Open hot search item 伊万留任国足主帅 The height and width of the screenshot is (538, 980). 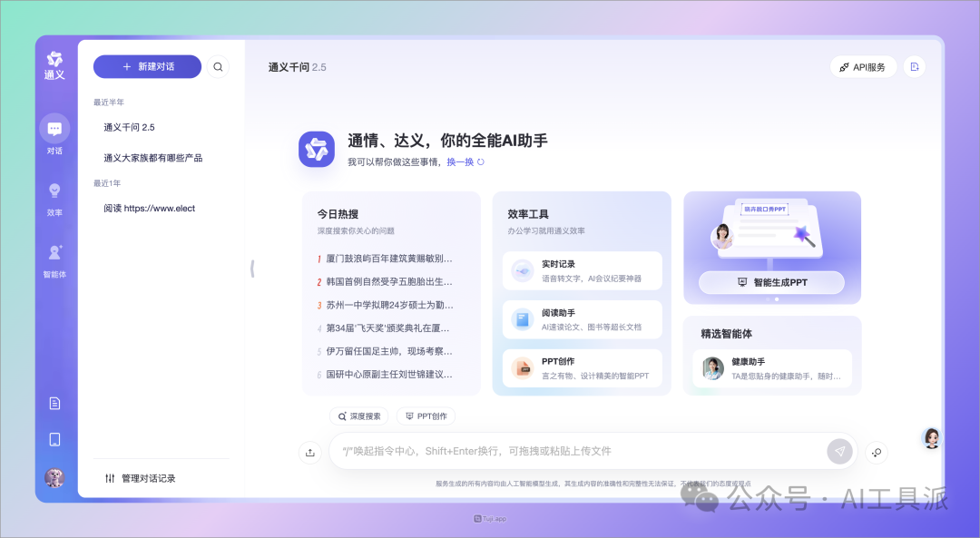385,351
